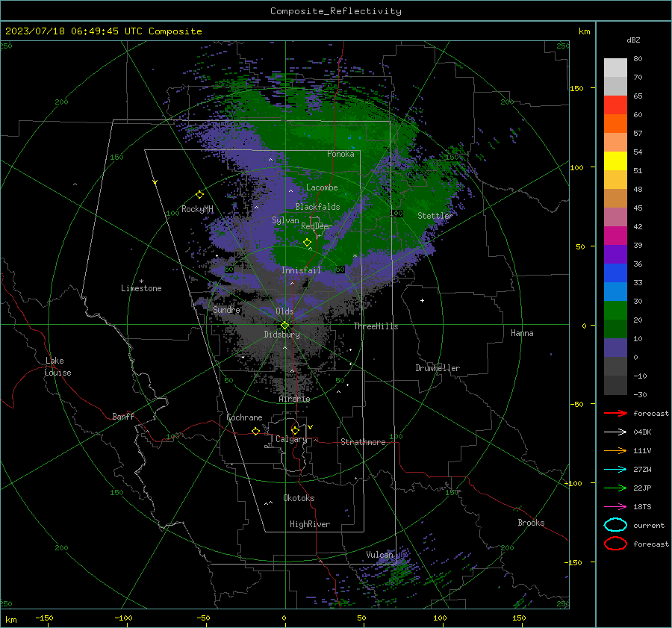Select the yellow diamond marker near RedDeer

coord(308,243)
